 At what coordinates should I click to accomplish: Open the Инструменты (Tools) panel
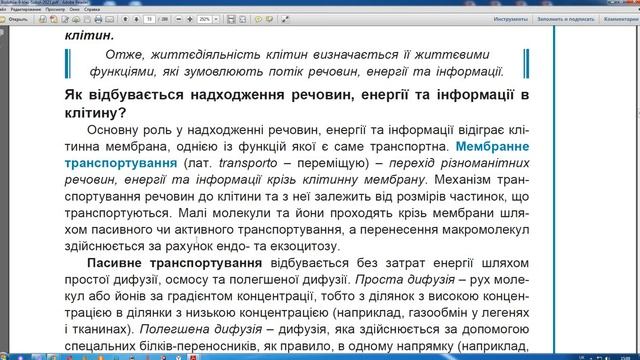(x=510, y=19)
